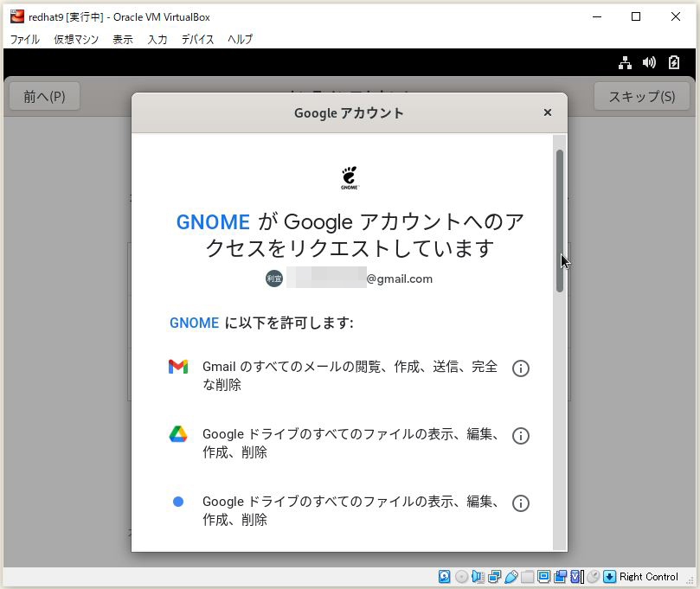Open the GNOME network tray icon
Image resolution: width=700 pixels, height=589 pixels.
[x=625, y=63]
